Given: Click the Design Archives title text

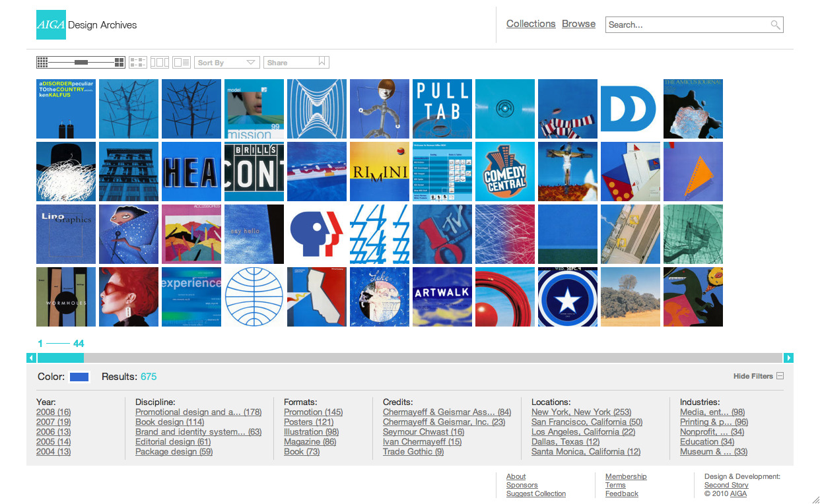Looking at the screenshot, I should coord(102,25).
